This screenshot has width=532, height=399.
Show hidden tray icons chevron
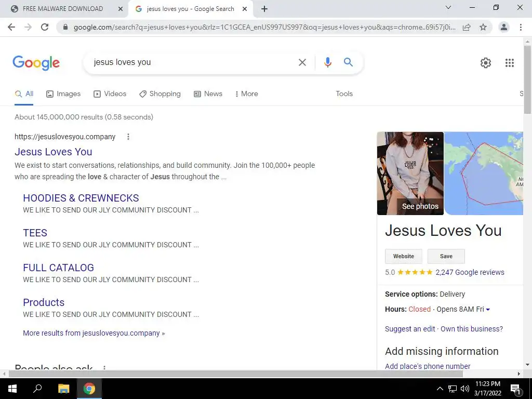pos(440,389)
